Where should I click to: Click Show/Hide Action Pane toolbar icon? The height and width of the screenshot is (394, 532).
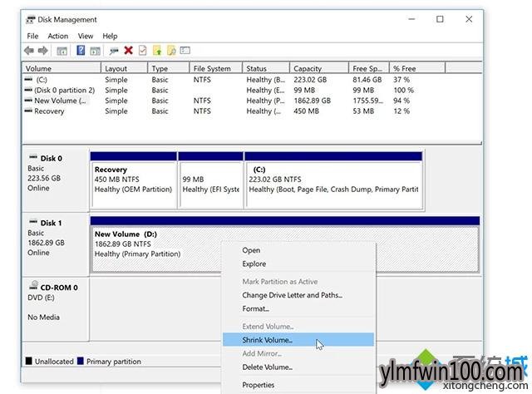95,52
